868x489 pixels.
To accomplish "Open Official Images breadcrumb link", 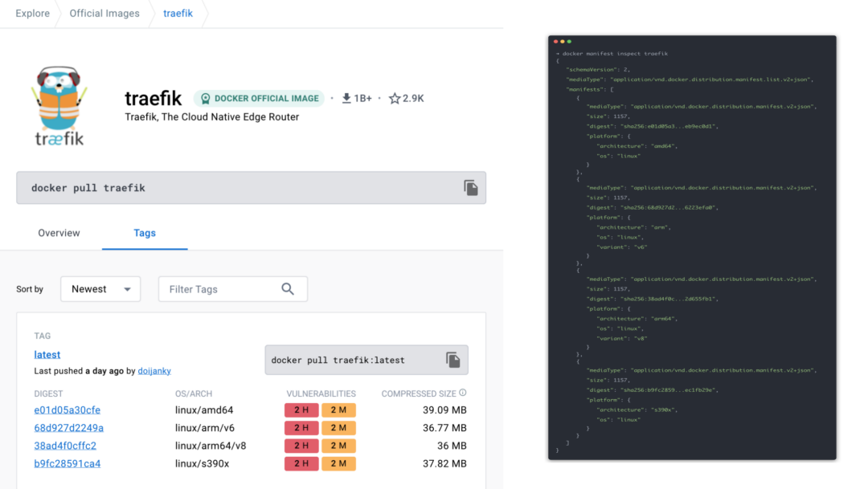I will (104, 14).
